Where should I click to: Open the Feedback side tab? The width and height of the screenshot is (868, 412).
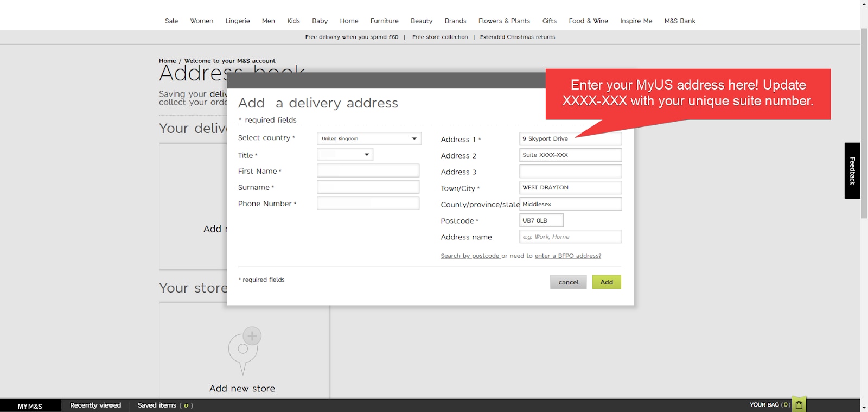tap(852, 170)
